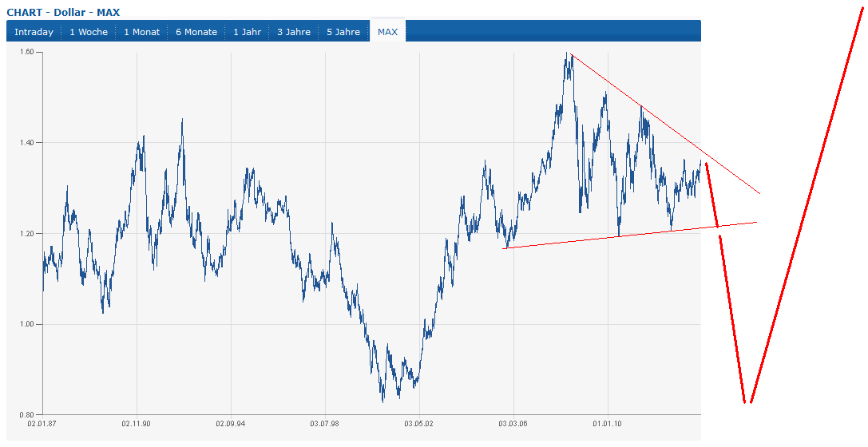This screenshot has width=868, height=447.
Task: Click the 02.01.87 date label
Action: pos(42,423)
